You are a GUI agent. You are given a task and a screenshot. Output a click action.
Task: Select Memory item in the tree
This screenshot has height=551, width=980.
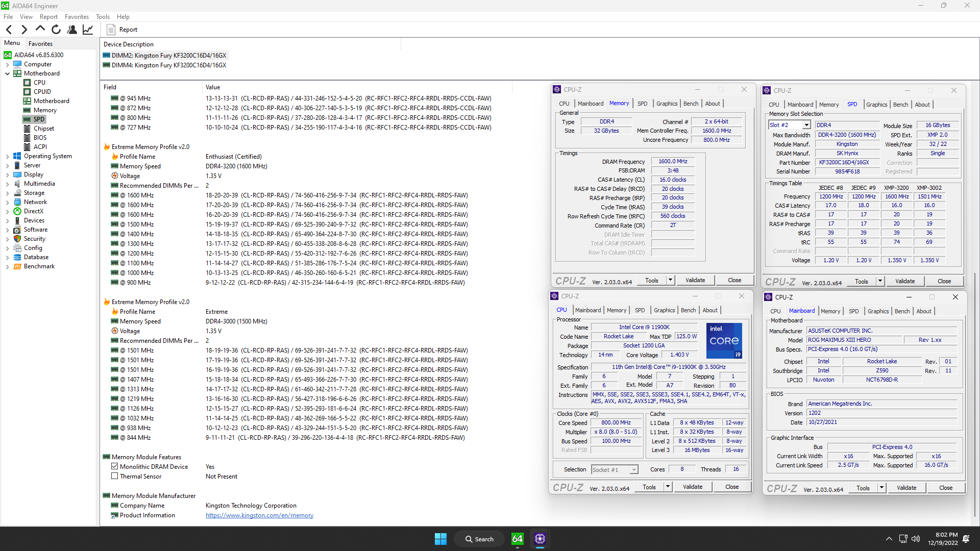point(45,110)
